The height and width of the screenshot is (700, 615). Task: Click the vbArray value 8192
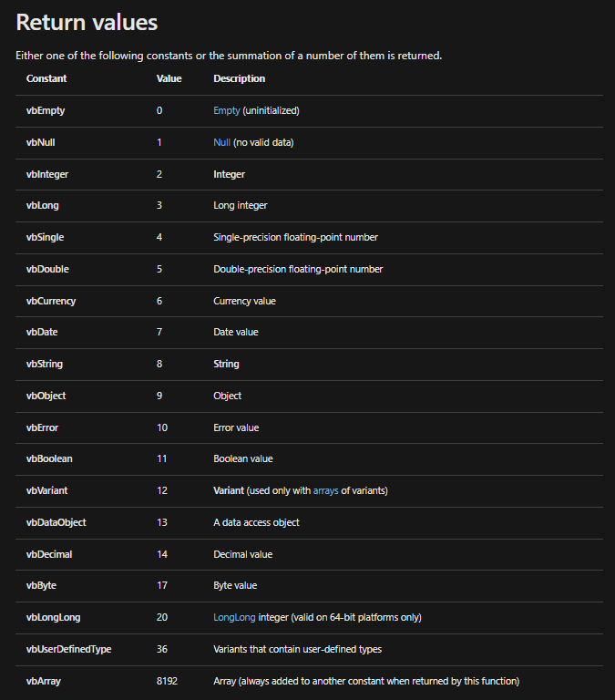point(167,681)
